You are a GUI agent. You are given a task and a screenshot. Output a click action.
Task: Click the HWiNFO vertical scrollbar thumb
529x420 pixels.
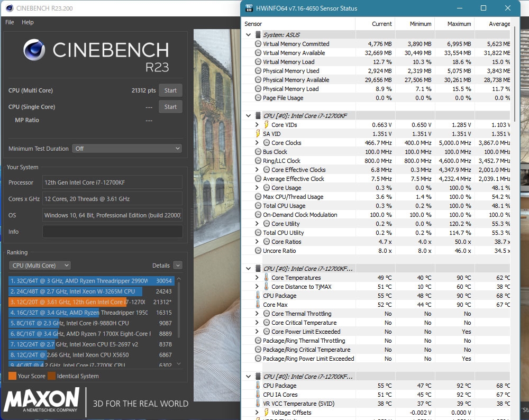pos(515,74)
